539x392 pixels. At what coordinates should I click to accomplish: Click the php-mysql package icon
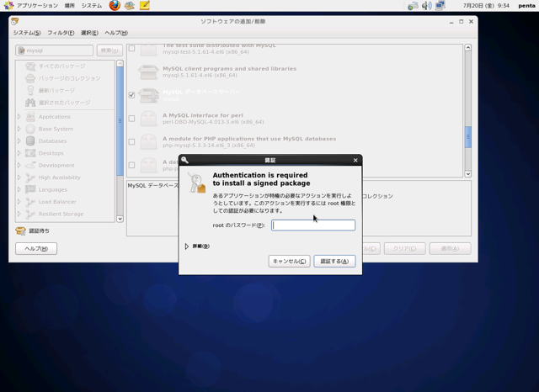pos(148,142)
